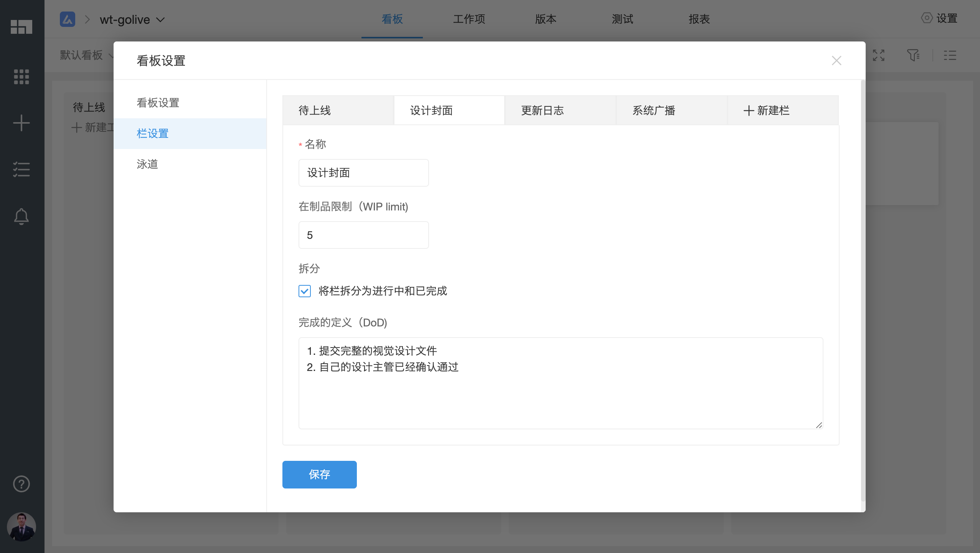This screenshot has width=980, height=553.
Task: Open notifications bell icon
Action: [x=21, y=217]
